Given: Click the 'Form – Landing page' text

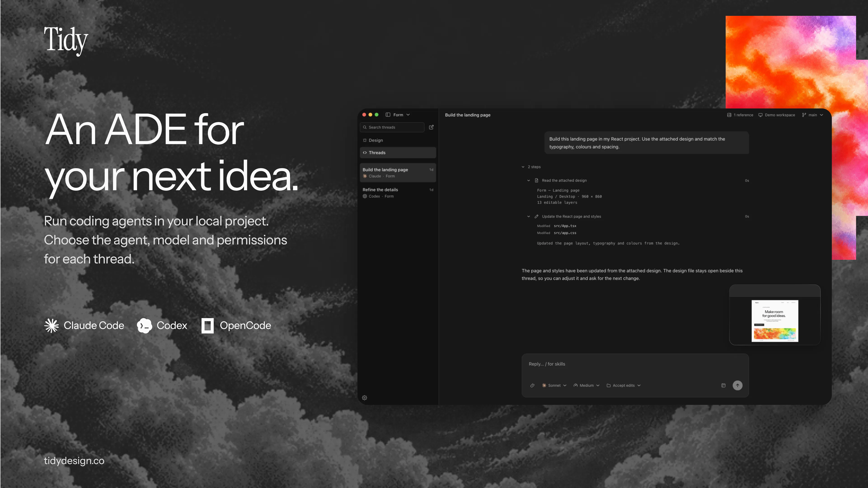Looking at the screenshot, I should (558, 190).
